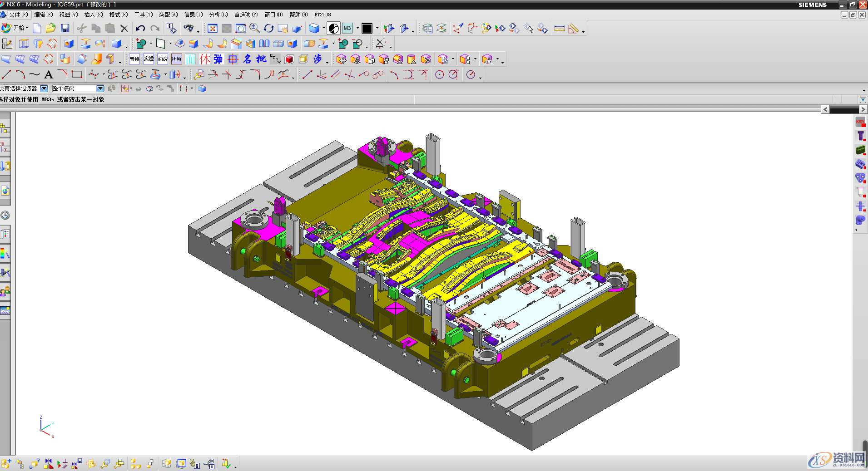Viewport: 868px width, 471px height.
Task: Open the 分析(L) Analysis menu
Action: pos(218,15)
